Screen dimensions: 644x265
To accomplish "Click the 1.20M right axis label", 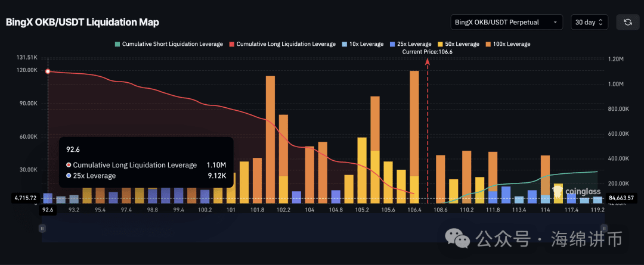I will pyautogui.click(x=616, y=59).
